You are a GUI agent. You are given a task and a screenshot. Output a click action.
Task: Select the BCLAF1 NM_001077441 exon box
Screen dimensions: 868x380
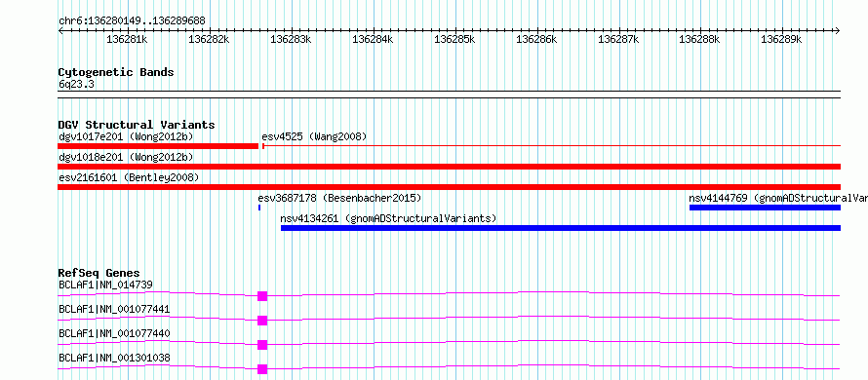[262, 321]
